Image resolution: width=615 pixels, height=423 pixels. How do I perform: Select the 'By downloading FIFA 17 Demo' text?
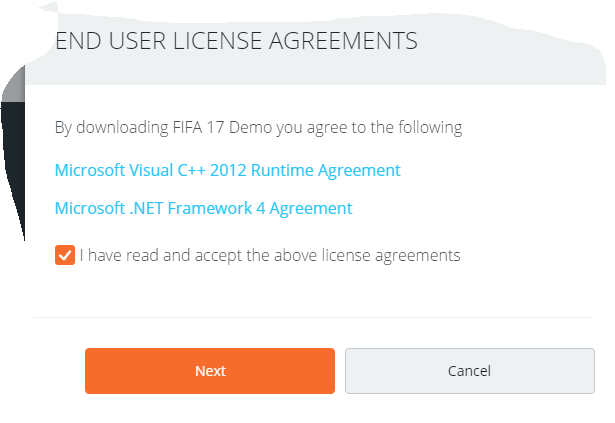pyautogui.click(x=258, y=128)
